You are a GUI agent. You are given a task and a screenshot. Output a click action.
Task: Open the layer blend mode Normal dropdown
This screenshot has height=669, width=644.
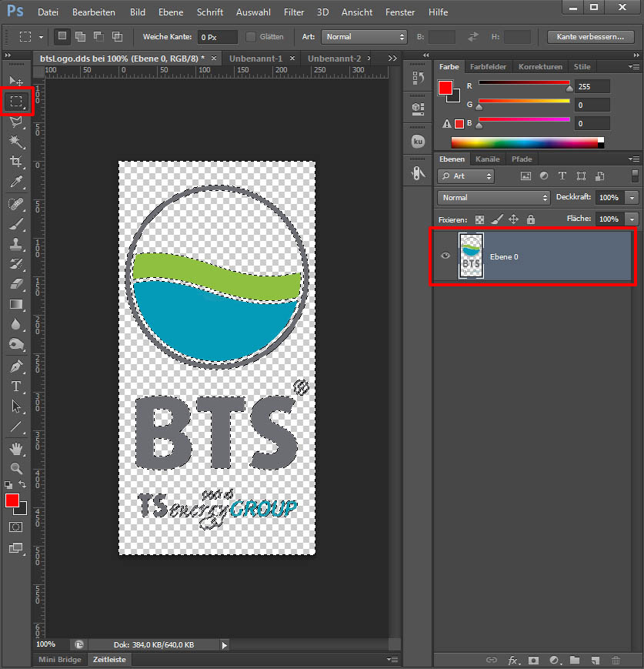coord(494,198)
